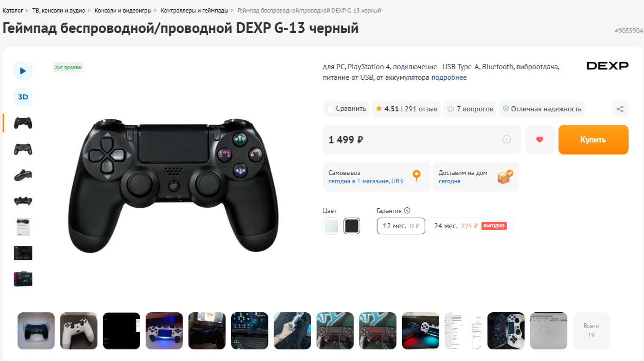Choose the white color swatch
Image resolution: width=644 pixels, height=361 pixels.
click(332, 226)
